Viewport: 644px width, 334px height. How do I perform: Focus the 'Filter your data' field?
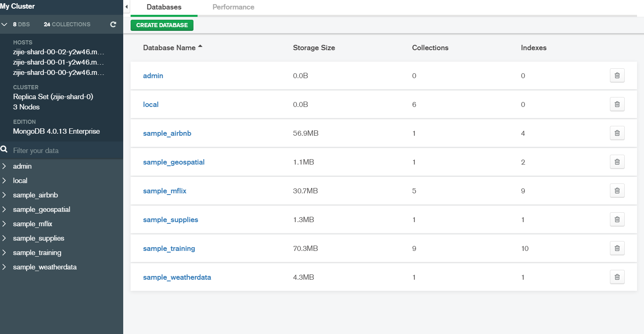66,151
